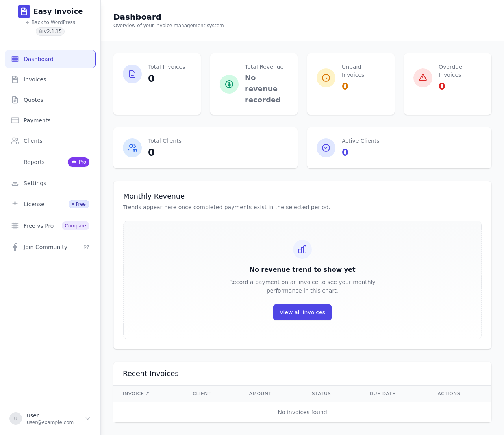Click the License sparkle icon in sidebar
The width and height of the screenshot is (504, 435).
click(x=15, y=203)
